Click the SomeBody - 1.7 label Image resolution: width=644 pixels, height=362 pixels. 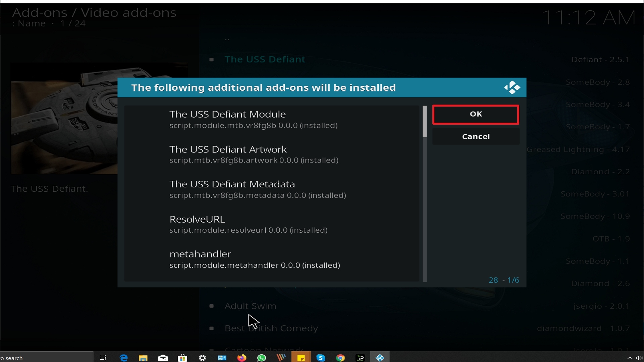coord(598,127)
